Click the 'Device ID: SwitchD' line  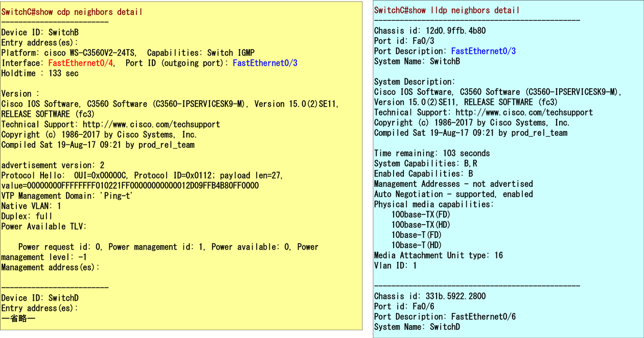pos(40,298)
